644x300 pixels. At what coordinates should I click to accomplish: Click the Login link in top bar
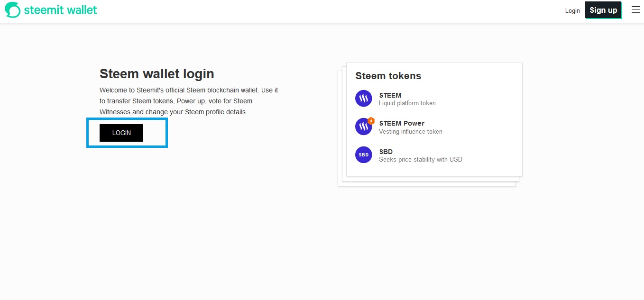(572, 10)
